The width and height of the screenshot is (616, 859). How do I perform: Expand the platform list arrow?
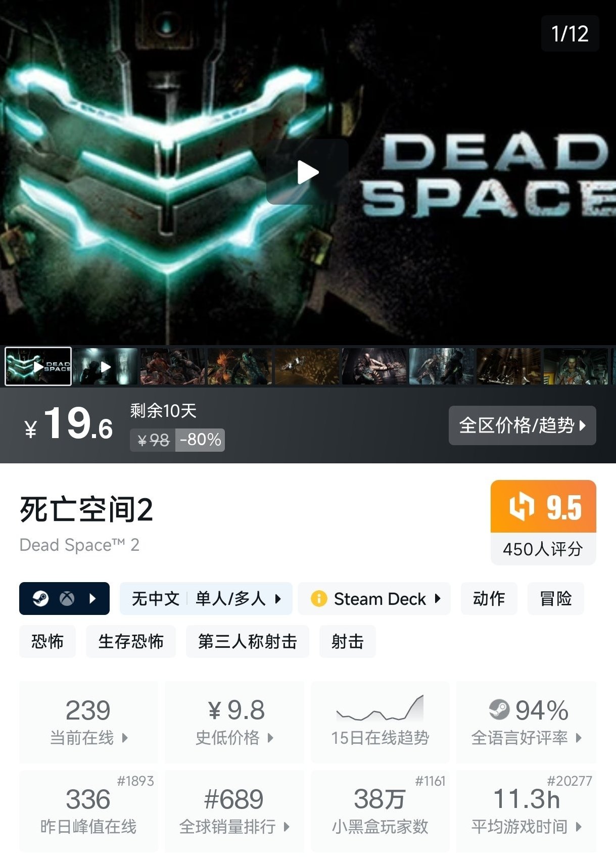click(92, 599)
